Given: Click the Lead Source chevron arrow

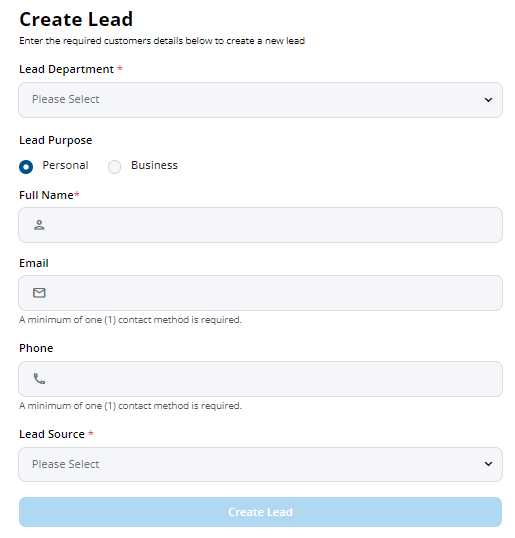Looking at the screenshot, I should pyautogui.click(x=488, y=464).
